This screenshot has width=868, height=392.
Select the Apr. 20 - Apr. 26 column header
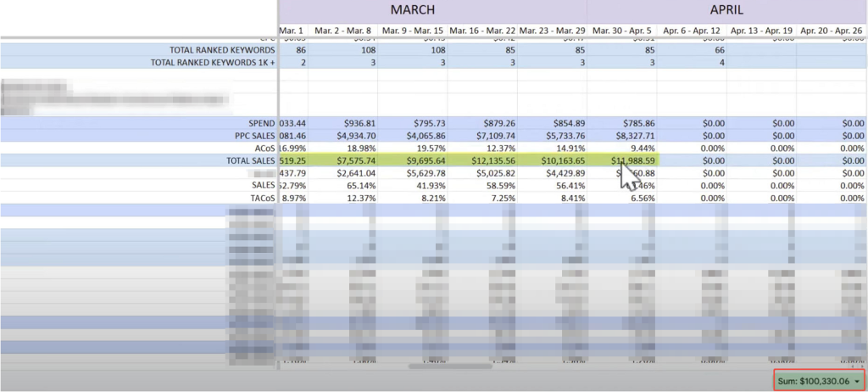pyautogui.click(x=832, y=31)
